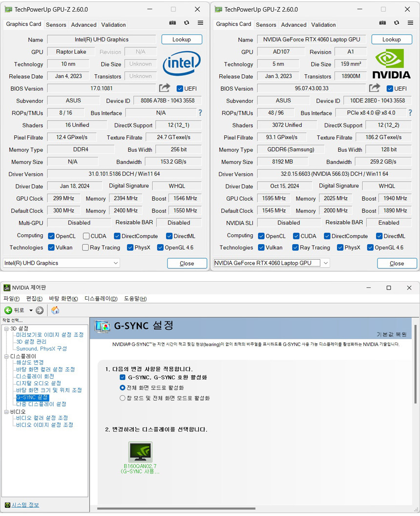
Task: Select the B160QAN02.7 display thumbnail
Action: 140,452
